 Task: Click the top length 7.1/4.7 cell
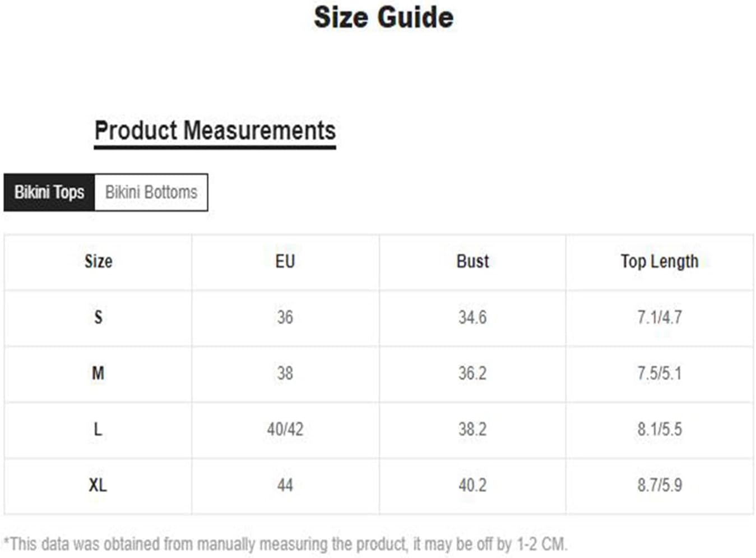[x=660, y=318]
